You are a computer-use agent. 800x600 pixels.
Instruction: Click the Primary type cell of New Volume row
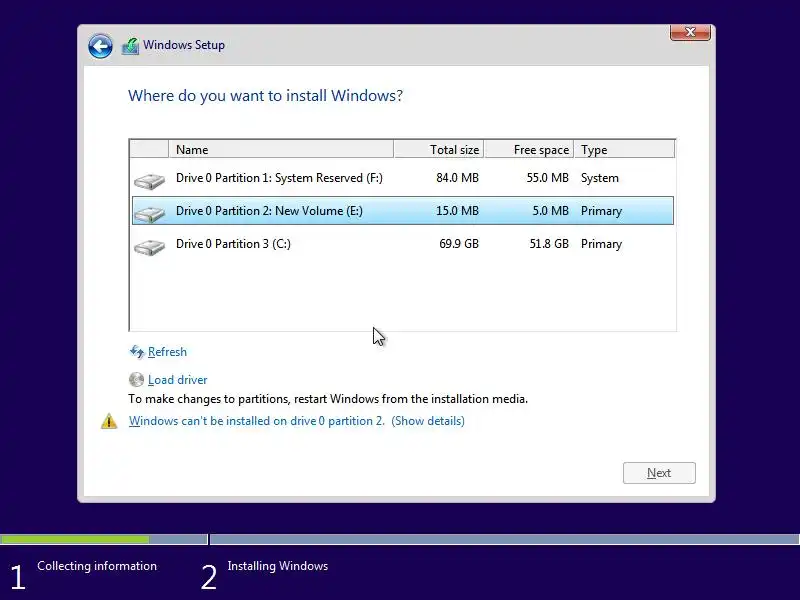pos(601,211)
